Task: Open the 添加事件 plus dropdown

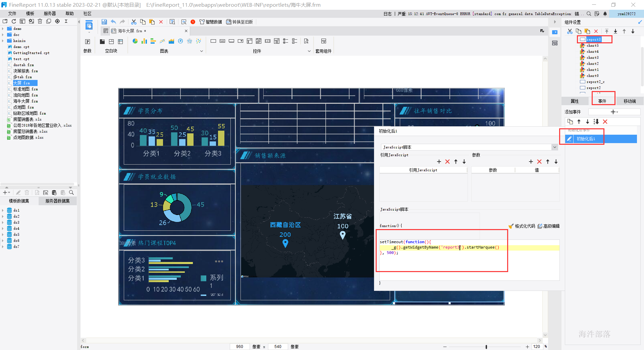Action: point(614,112)
